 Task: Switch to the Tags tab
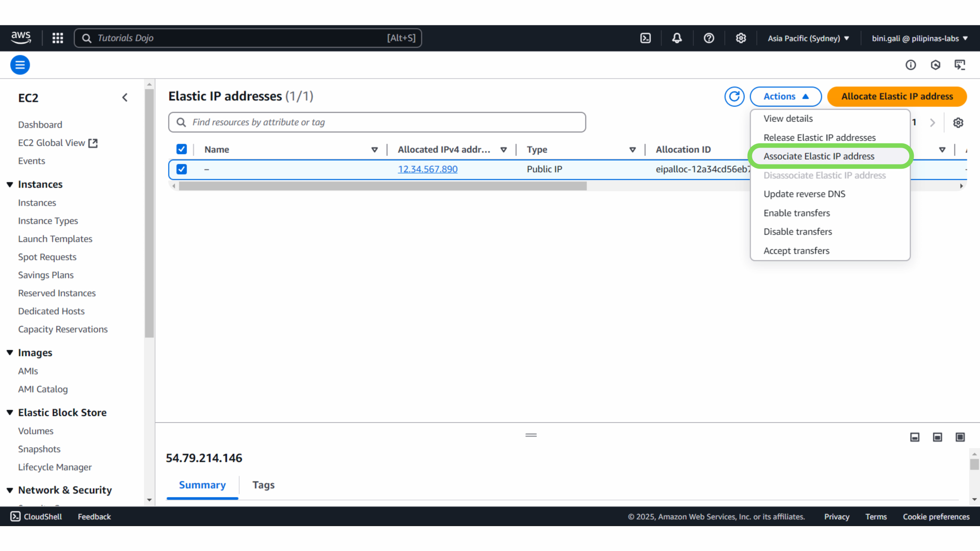tap(263, 485)
